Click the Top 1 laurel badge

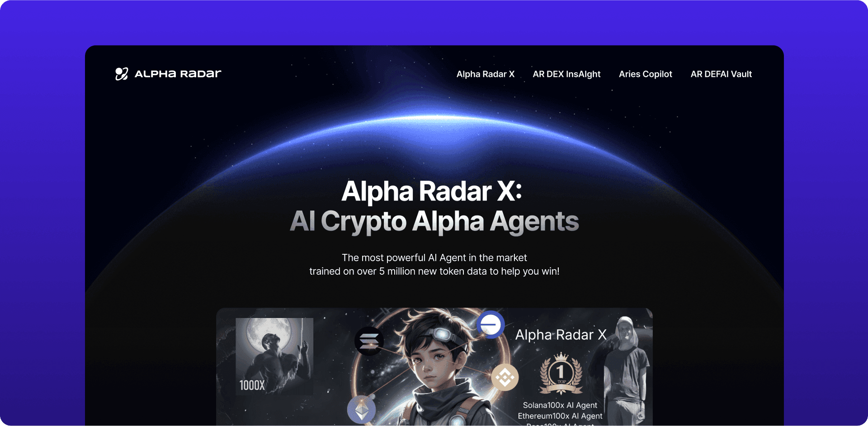[561, 374]
